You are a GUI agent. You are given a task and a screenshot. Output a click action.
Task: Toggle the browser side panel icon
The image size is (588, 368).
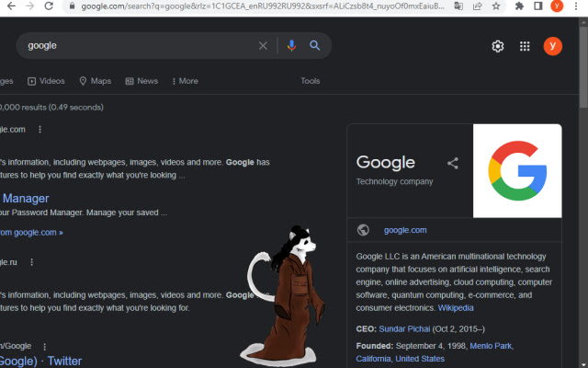click(538, 6)
